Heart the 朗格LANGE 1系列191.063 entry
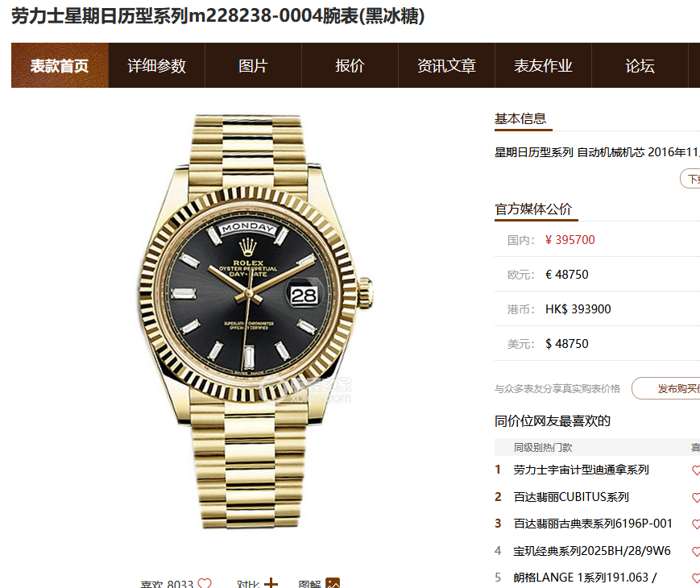This screenshot has width=700, height=588. 696,578
